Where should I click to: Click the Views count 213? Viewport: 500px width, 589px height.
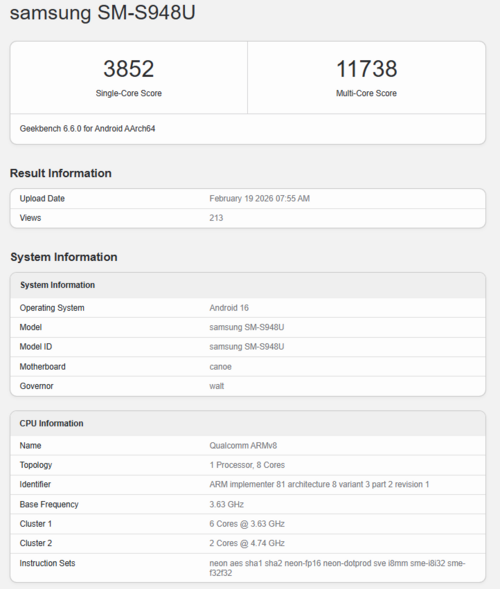pyautogui.click(x=216, y=218)
